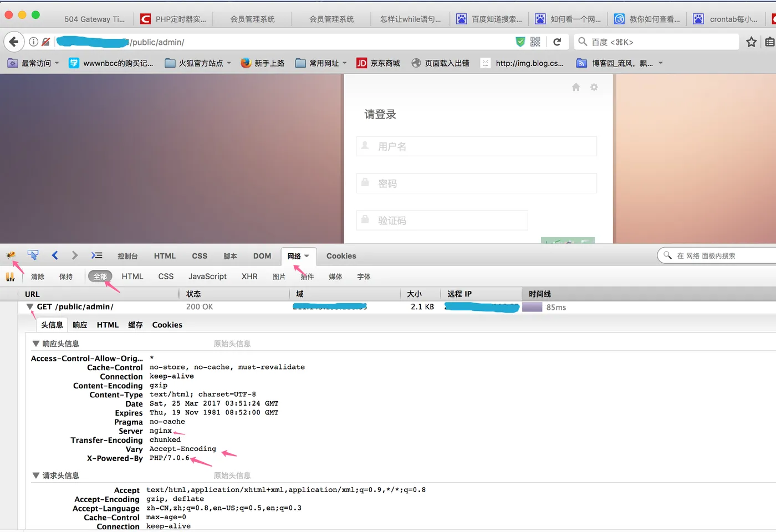Toggle the 保持 persist option
Viewport: 776px width, 532px height.
66,277
